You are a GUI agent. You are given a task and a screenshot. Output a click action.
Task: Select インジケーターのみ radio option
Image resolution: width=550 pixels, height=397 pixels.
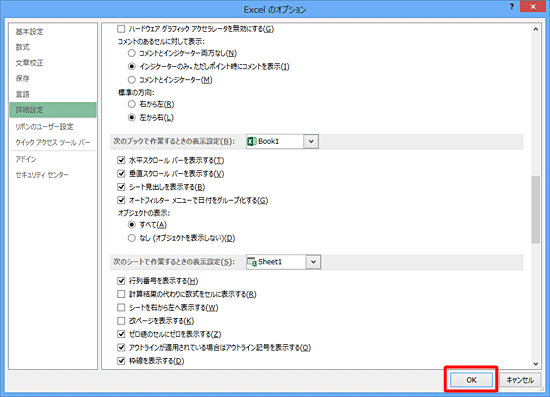pos(132,66)
